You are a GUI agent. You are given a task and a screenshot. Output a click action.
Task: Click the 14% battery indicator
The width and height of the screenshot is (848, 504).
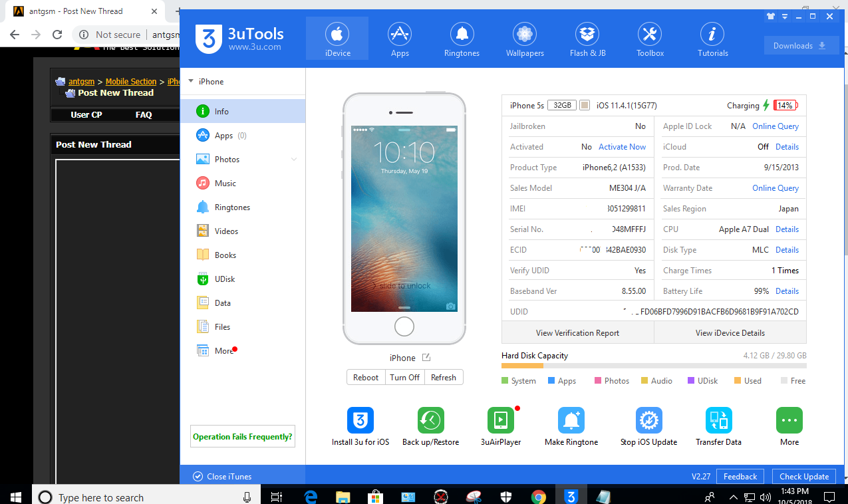click(x=785, y=105)
